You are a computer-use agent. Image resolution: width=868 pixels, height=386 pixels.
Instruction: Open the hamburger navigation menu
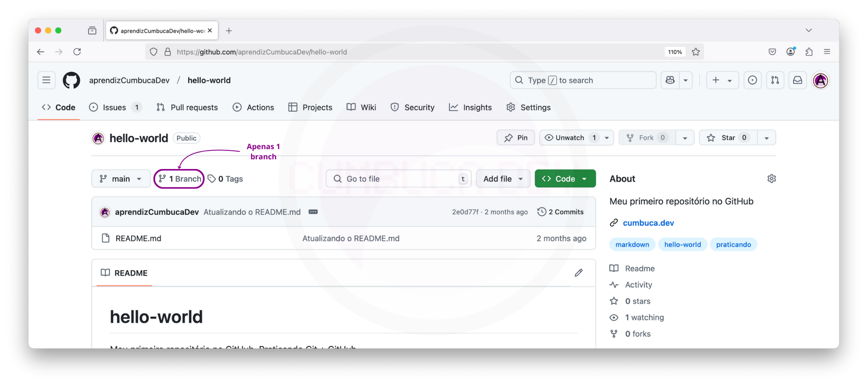[x=46, y=80]
